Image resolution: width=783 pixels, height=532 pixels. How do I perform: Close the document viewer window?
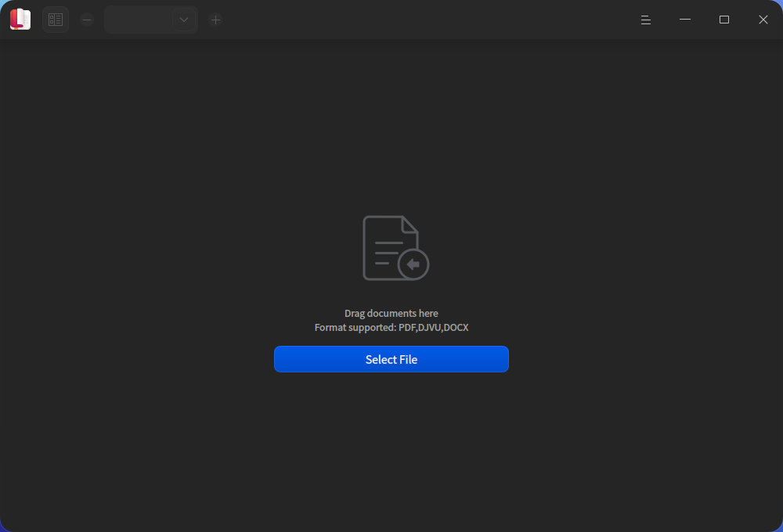(x=763, y=20)
